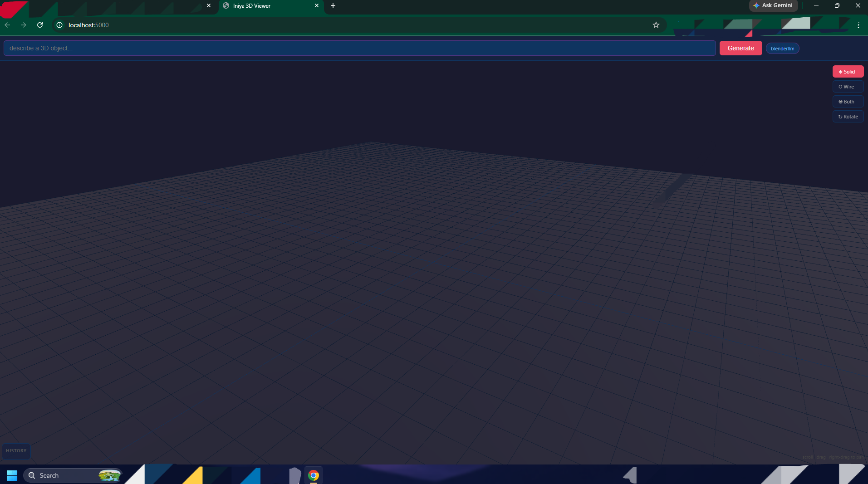
Task: Click the describe a 3D object input field
Action: (x=359, y=48)
